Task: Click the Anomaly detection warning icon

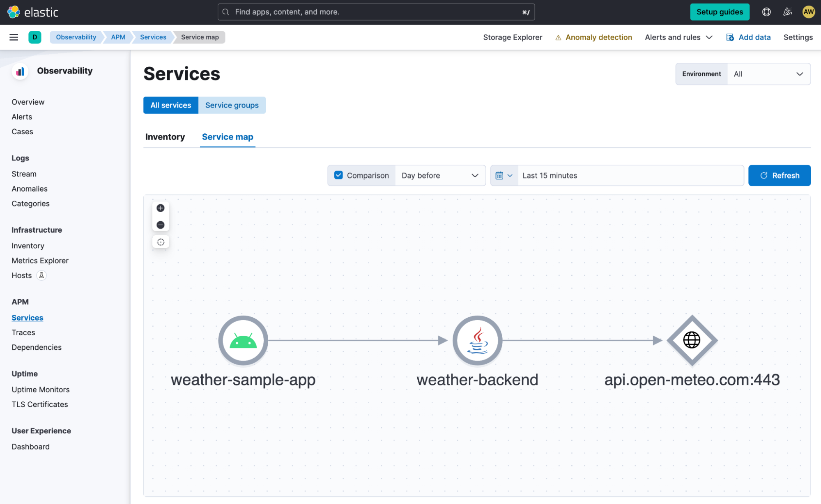Action: [558, 37]
